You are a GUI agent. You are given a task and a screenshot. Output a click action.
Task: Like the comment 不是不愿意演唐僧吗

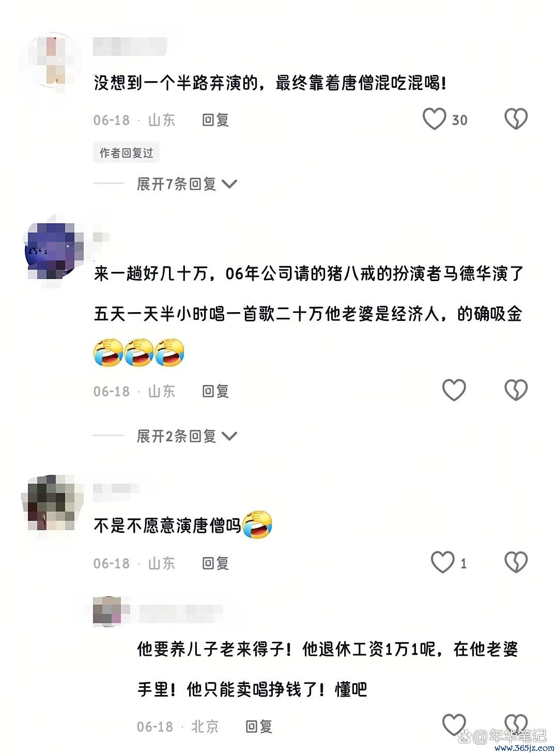coord(443,562)
